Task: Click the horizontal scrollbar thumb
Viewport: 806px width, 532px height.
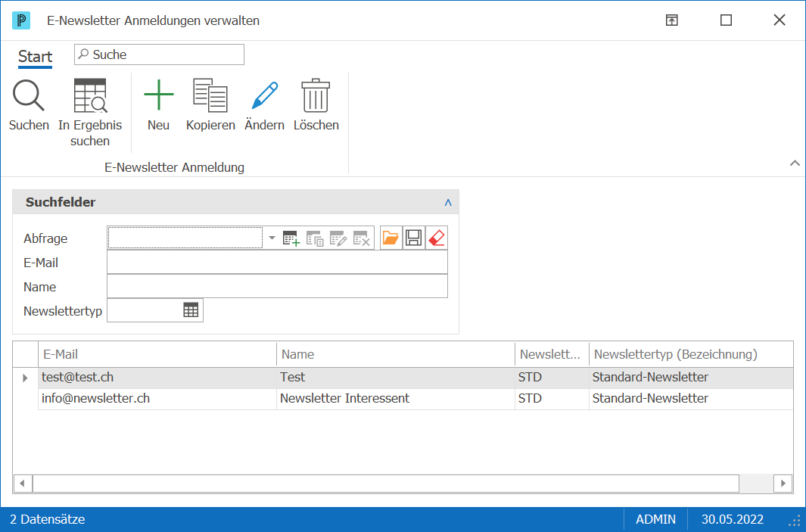Action: point(386,483)
